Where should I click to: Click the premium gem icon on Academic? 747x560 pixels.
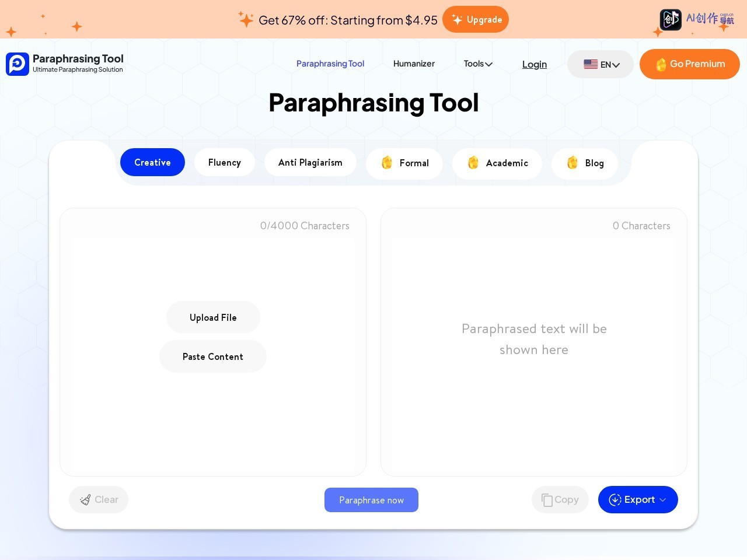[x=473, y=163]
